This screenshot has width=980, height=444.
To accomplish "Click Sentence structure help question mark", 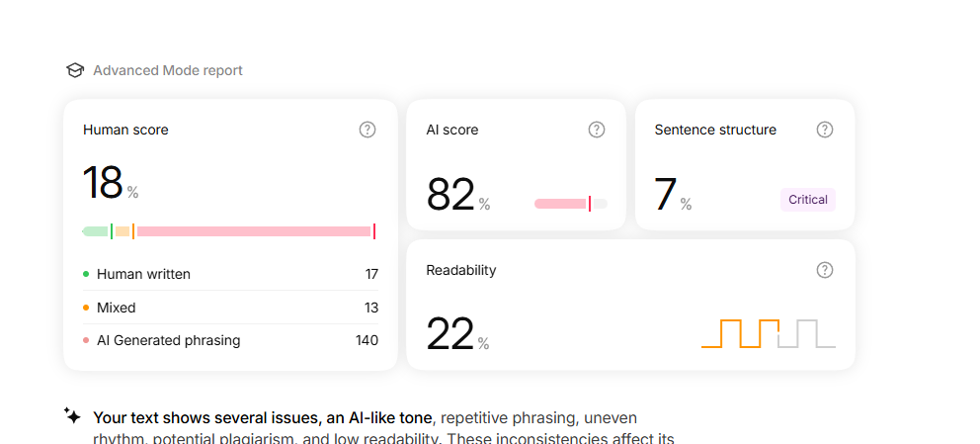I will point(825,131).
